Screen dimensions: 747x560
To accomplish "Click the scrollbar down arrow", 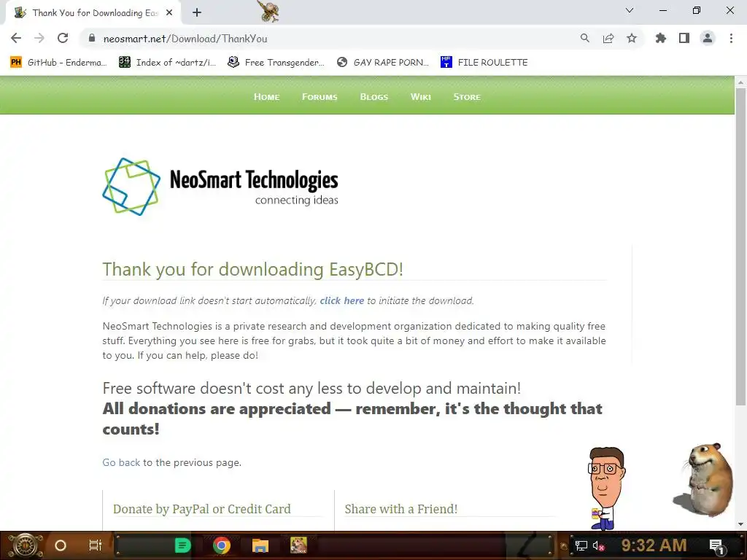I will 740,524.
